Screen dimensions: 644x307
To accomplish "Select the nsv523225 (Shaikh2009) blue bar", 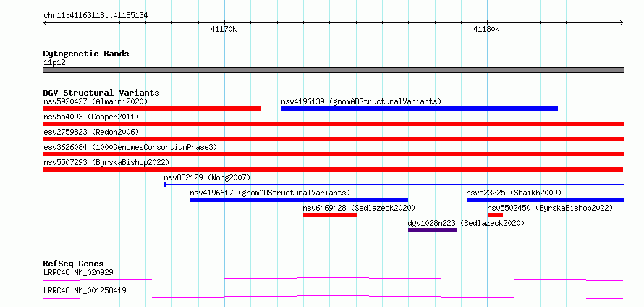I will point(545,200).
